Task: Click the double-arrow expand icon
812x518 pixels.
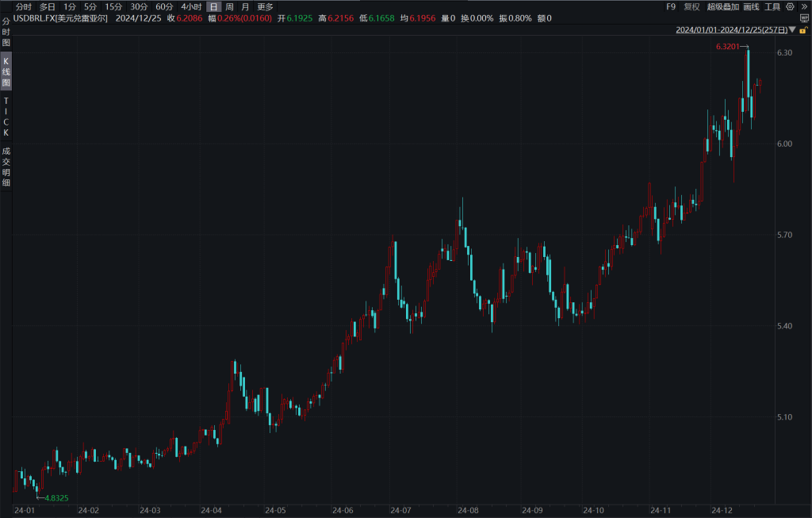Action: tap(803, 6)
